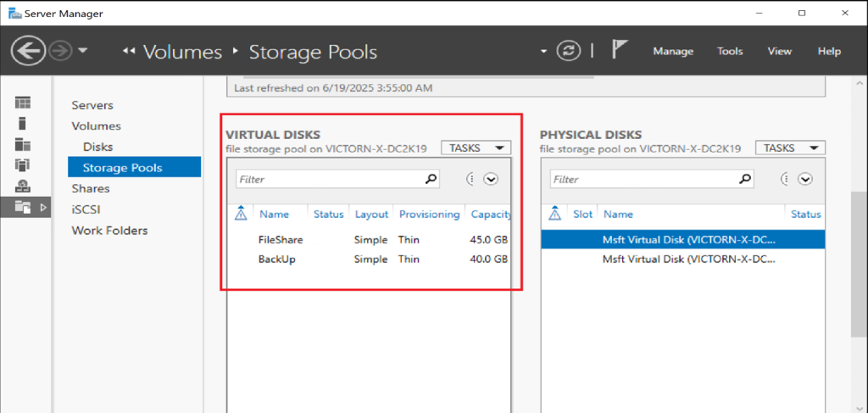The image size is (868, 413).
Task: Expand the Virtual Disks filter chevron
Action: (x=491, y=179)
